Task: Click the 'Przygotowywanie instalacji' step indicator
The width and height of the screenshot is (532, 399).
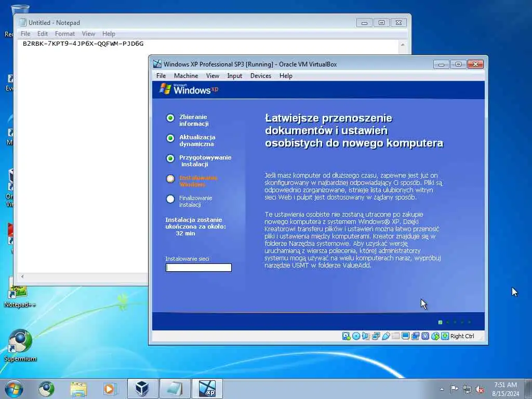Action: click(170, 158)
